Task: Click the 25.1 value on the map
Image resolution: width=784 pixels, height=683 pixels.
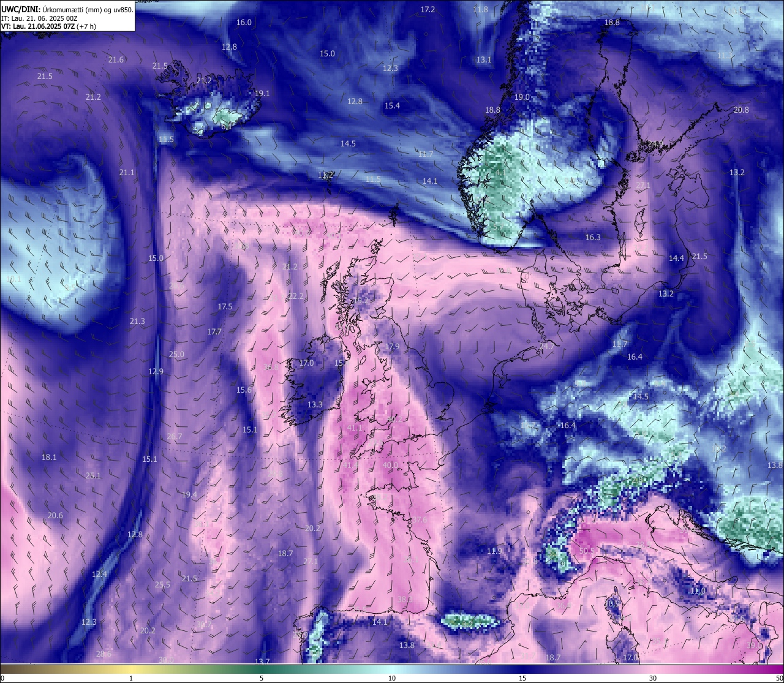Action: (93, 475)
